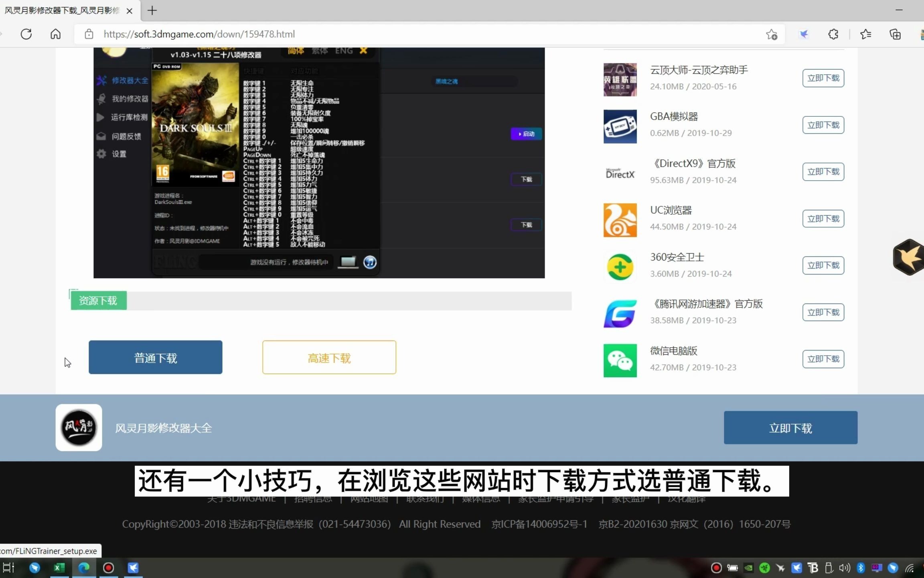
Task: Go to browser home page
Action: pyautogui.click(x=55, y=34)
